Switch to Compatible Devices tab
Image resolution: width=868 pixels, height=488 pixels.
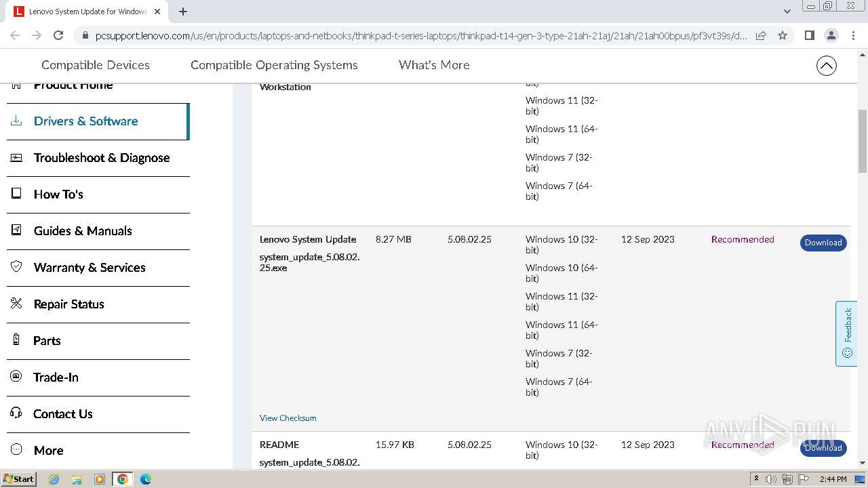tap(96, 65)
